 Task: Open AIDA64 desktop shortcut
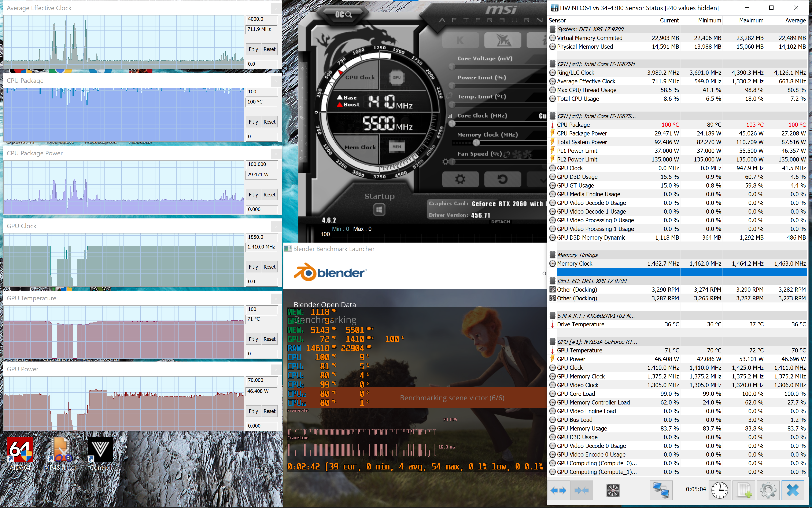coord(20,454)
